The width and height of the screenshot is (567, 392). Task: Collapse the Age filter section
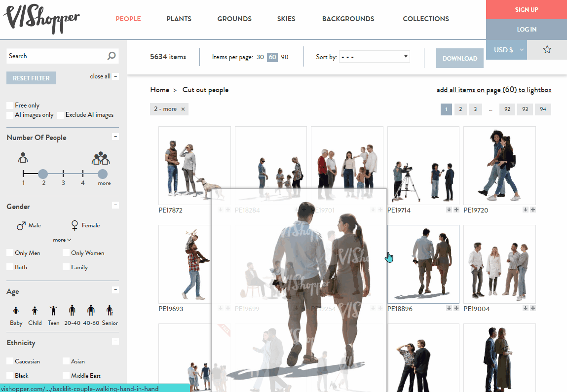tap(115, 290)
